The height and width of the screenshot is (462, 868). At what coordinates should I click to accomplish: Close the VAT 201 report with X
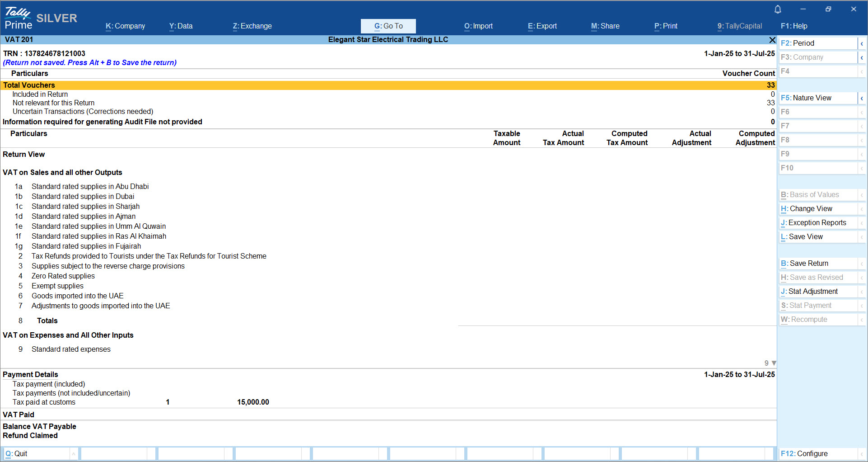pyautogui.click(x=772, y=40)
